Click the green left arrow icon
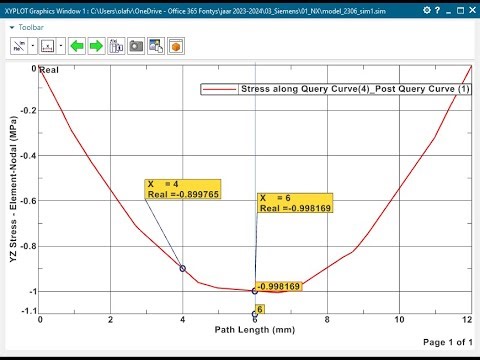 click(77, 46)
